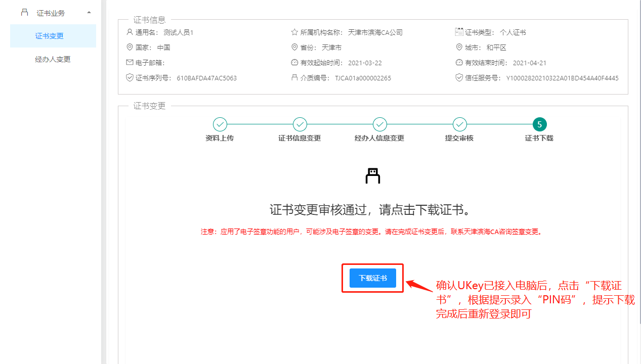
Task: Click step 5 证书下载 circle
Action: [x=539, y=124]
